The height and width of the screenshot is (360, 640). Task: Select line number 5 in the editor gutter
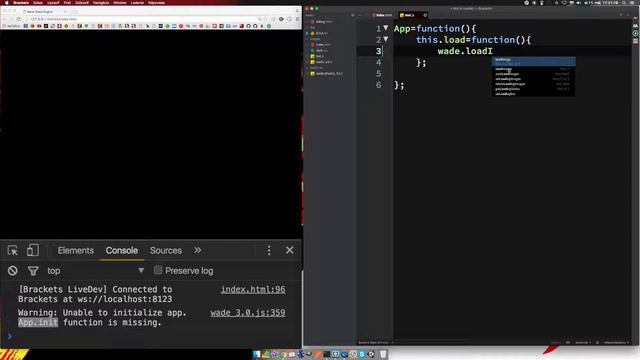coord(378,73)
